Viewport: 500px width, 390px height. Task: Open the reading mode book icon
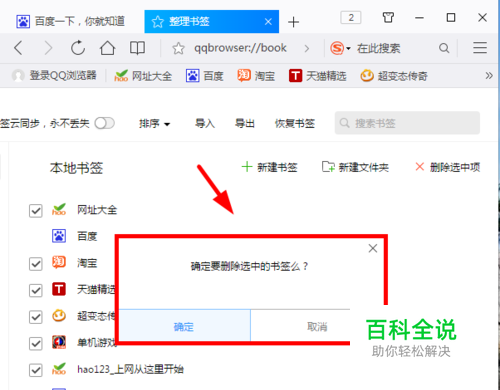tap(137, 48)
